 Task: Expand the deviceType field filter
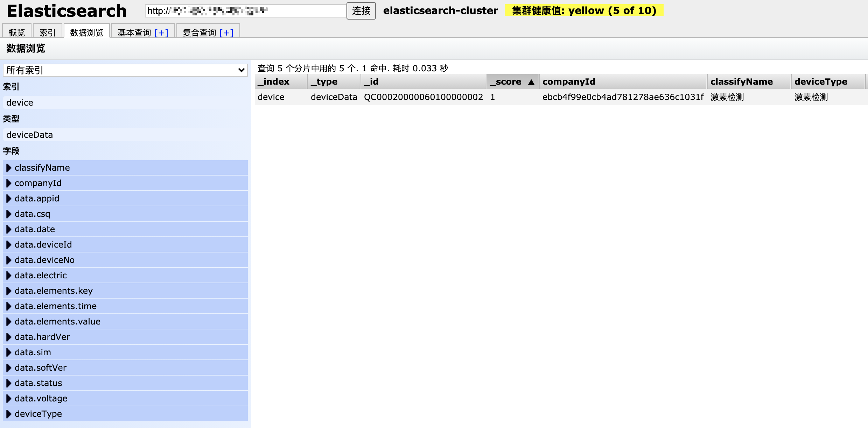click(38, 414)
